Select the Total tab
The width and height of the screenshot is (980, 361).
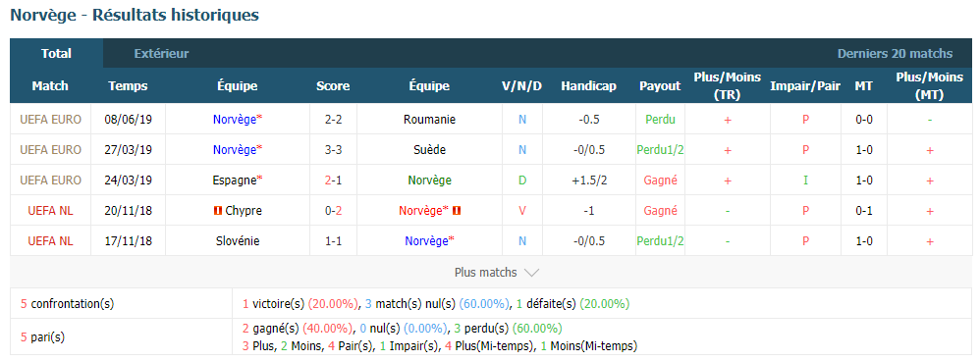[x=56, y=54]
